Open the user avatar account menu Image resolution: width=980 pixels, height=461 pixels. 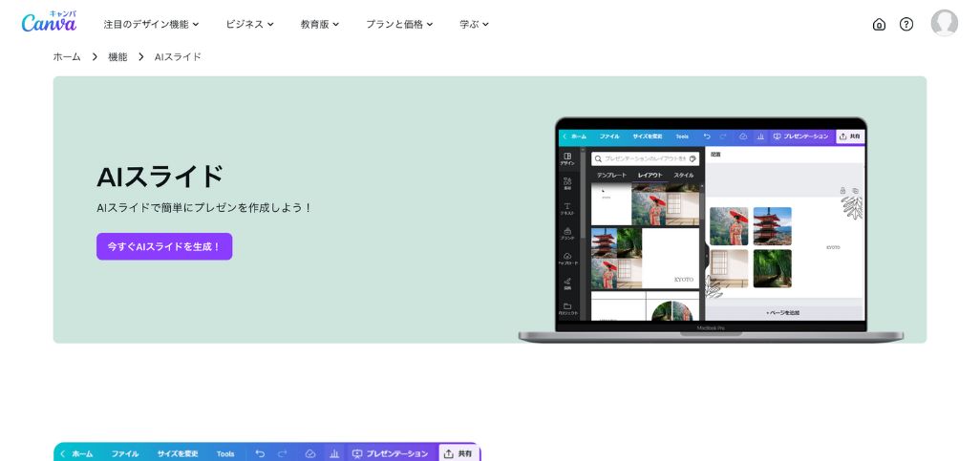[x=944, y=23]
